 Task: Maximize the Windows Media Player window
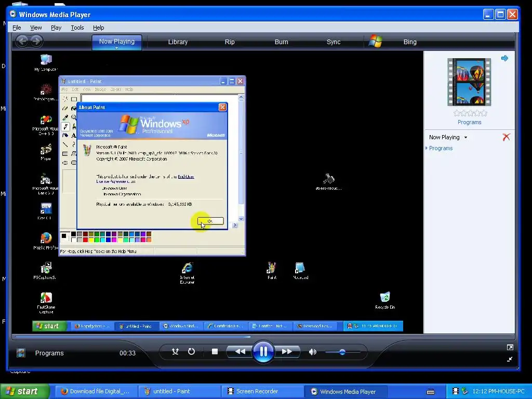pos(500,15)
